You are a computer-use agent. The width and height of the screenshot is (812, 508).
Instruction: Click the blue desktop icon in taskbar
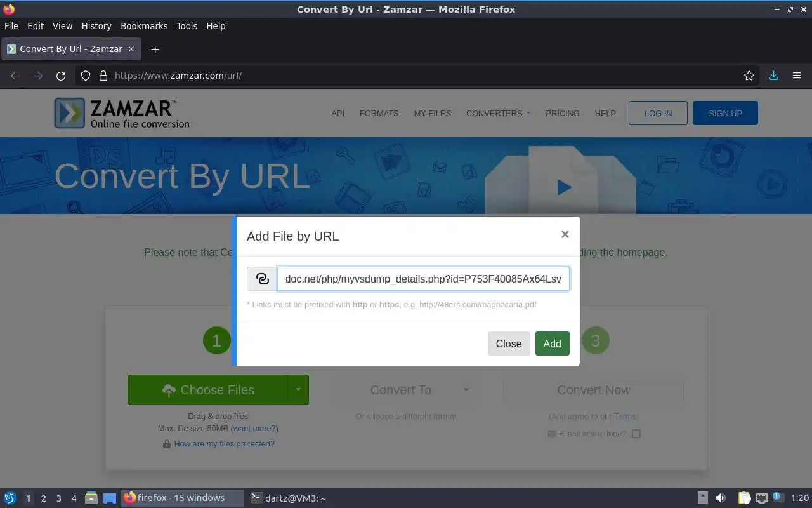110,498
